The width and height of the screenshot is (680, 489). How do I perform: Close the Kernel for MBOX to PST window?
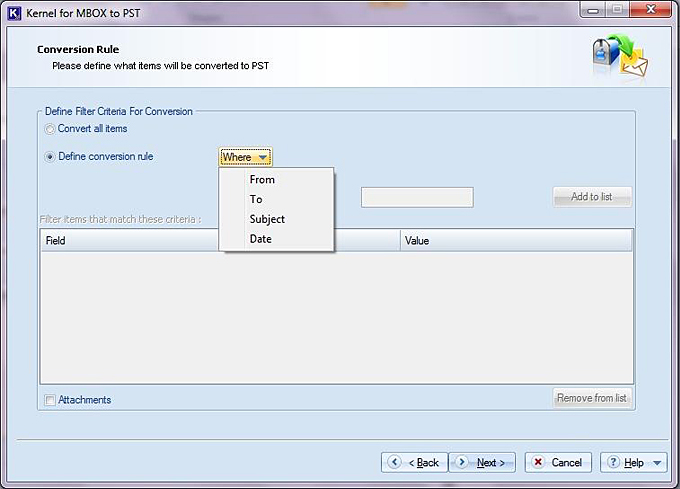[x=651, y=9]
